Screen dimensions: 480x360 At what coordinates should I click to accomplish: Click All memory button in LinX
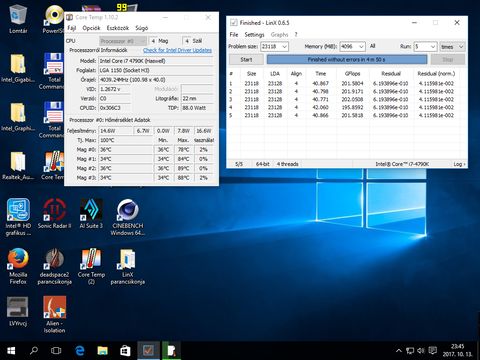coord(373,46)
